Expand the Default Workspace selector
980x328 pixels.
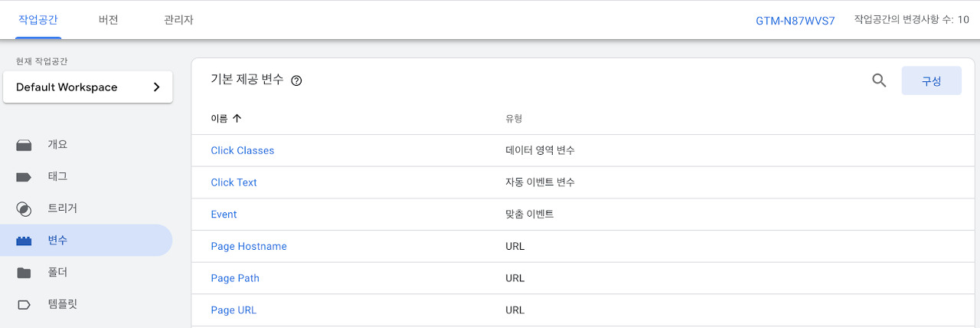tap(88, 87)
